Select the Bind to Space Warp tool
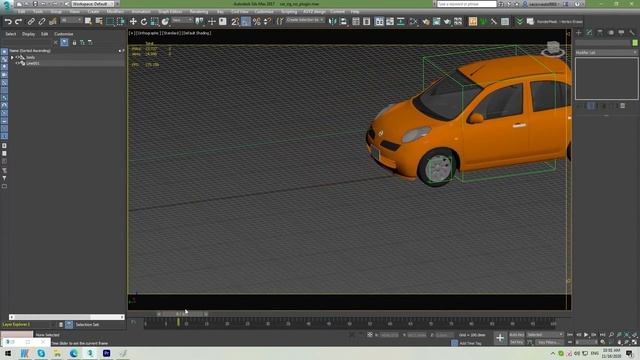 pos(53,22)
